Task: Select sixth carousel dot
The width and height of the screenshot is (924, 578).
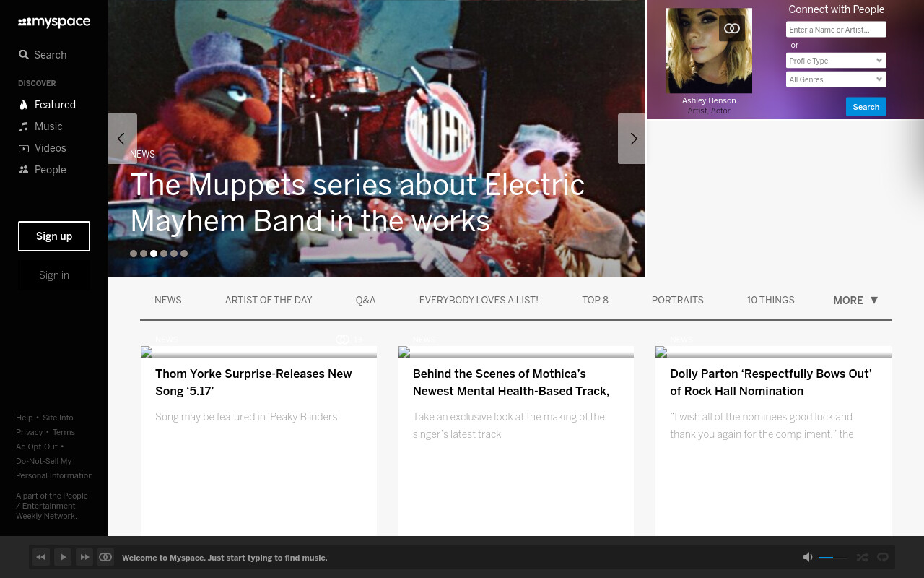Action: 184,254
